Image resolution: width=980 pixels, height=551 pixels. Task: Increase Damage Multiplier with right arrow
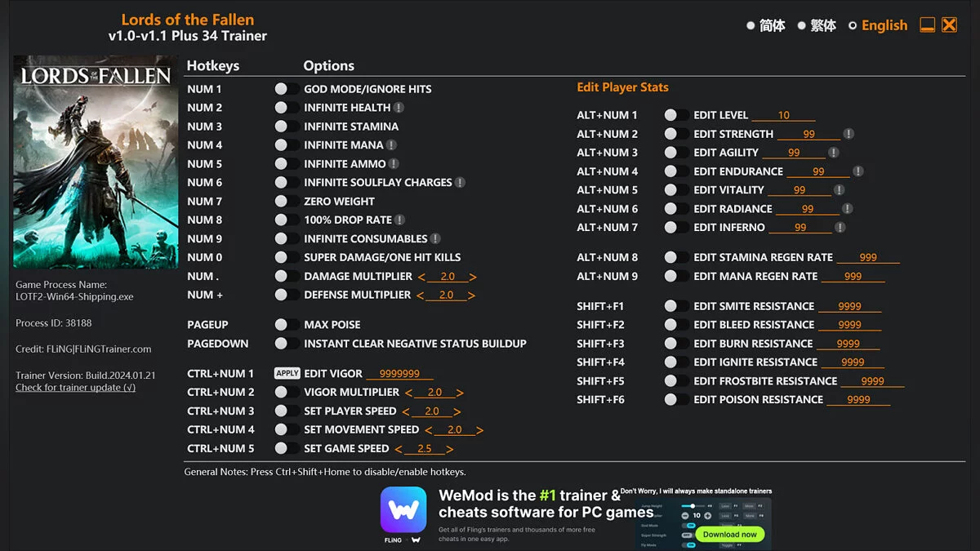[473, 277]
